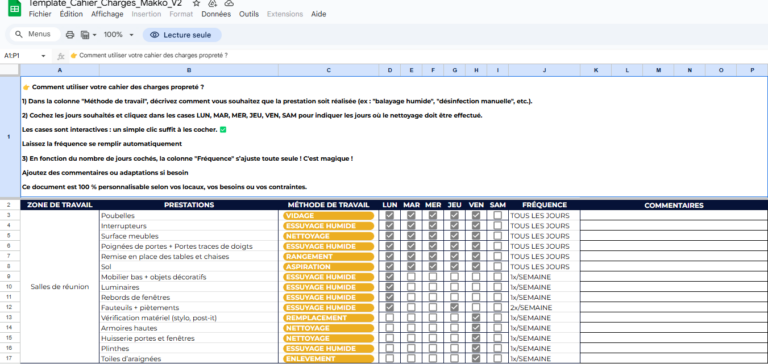The width and height of the screenshot is (768, 364).
Task: Click the move-to-Drive folder icon beside the title
Action: point(213,3)
